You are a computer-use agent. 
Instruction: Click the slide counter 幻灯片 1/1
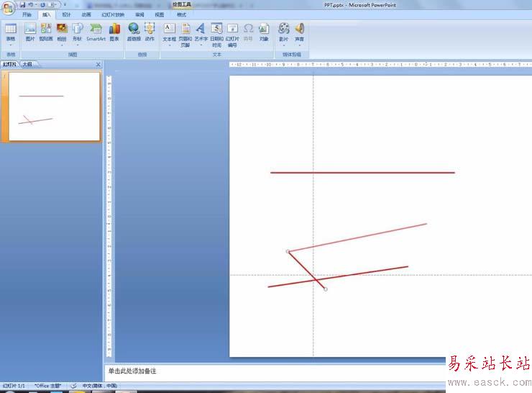coord(14,386)
